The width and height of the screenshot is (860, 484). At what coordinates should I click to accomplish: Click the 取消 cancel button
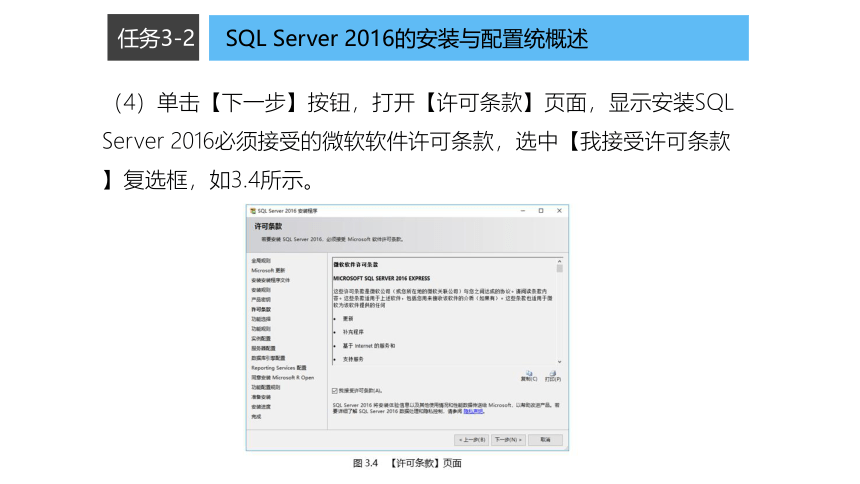545,440
